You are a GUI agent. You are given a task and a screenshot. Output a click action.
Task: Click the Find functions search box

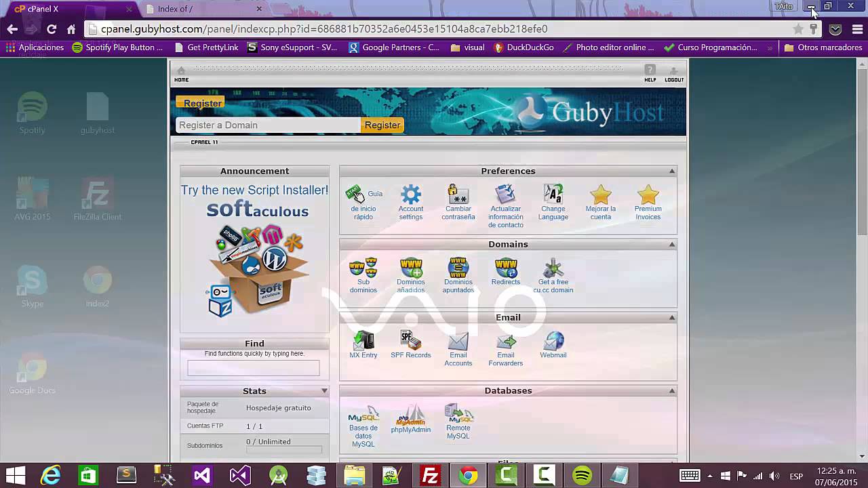pos(254,368)
